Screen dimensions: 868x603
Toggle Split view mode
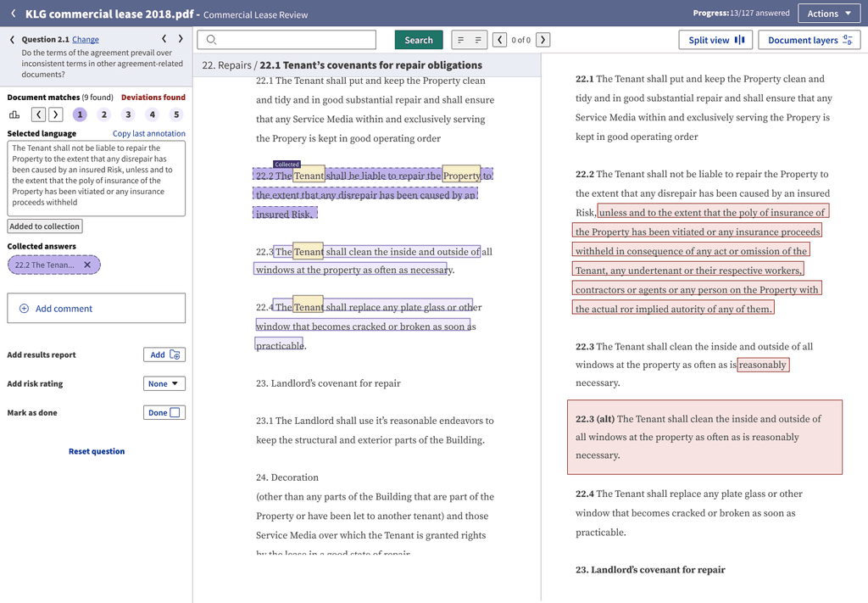(x=715, y=40)
